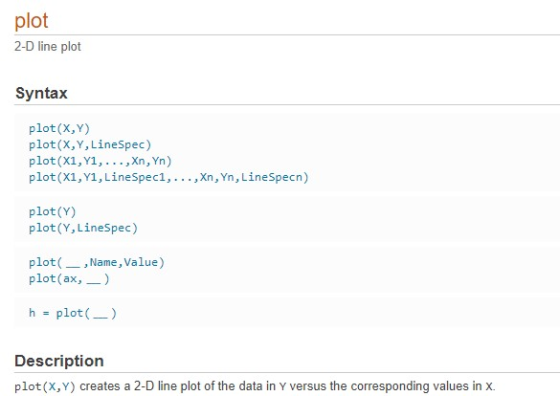The height and width of the screenshot is (396, 560).
Task: Click the inline X code ending description
Action: coord(489,387)
